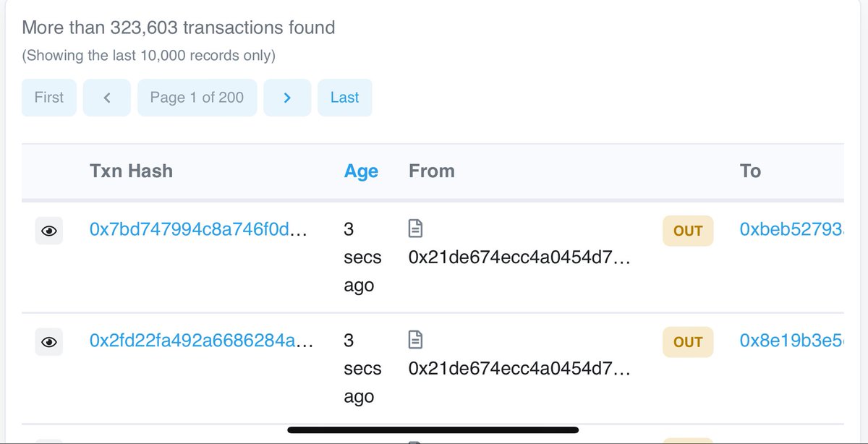The image size is (868, 444).
Task: Open transaction hash 0x2fd22fa492a6686284a
Action: click(201, 341)
